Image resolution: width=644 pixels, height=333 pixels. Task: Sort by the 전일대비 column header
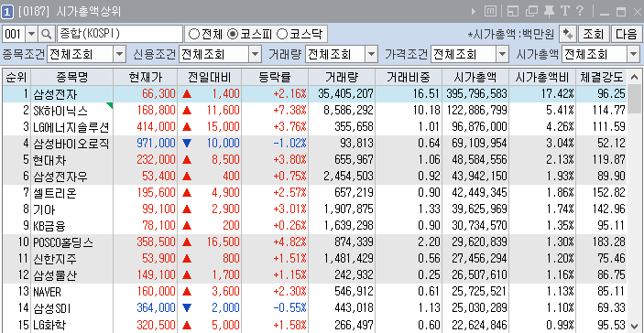pyautogui.click(x=210, y=77)
